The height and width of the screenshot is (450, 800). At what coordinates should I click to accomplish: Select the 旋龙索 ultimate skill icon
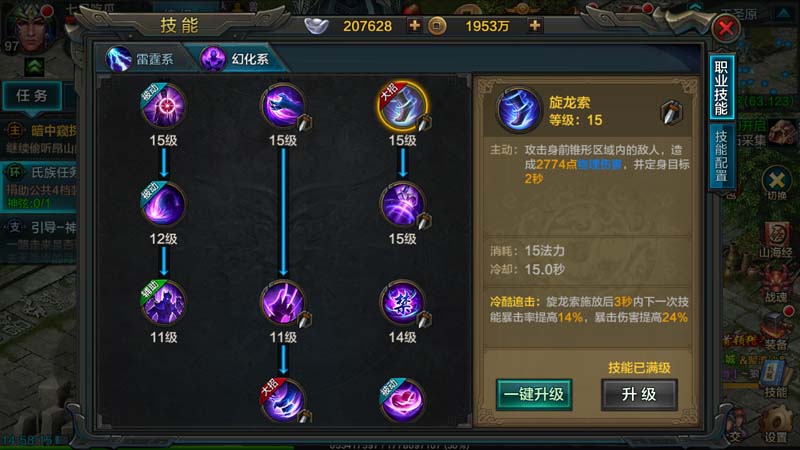pos(403,106)
